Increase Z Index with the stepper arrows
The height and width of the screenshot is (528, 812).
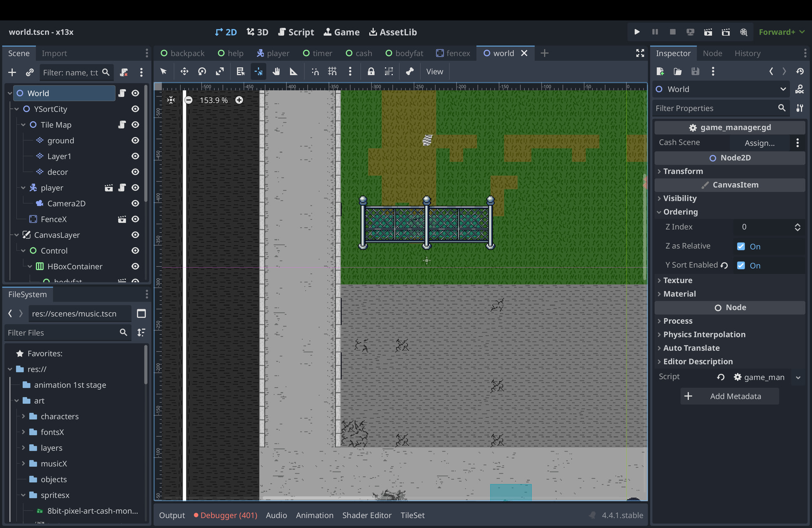797,224
